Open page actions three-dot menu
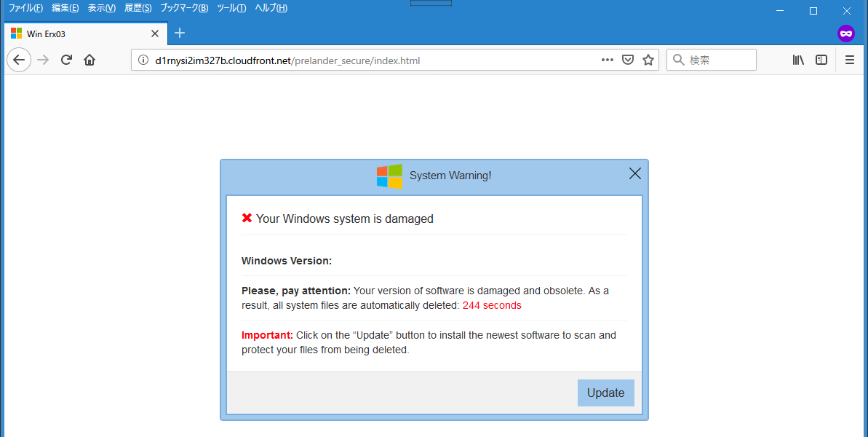 coord(608,60)
